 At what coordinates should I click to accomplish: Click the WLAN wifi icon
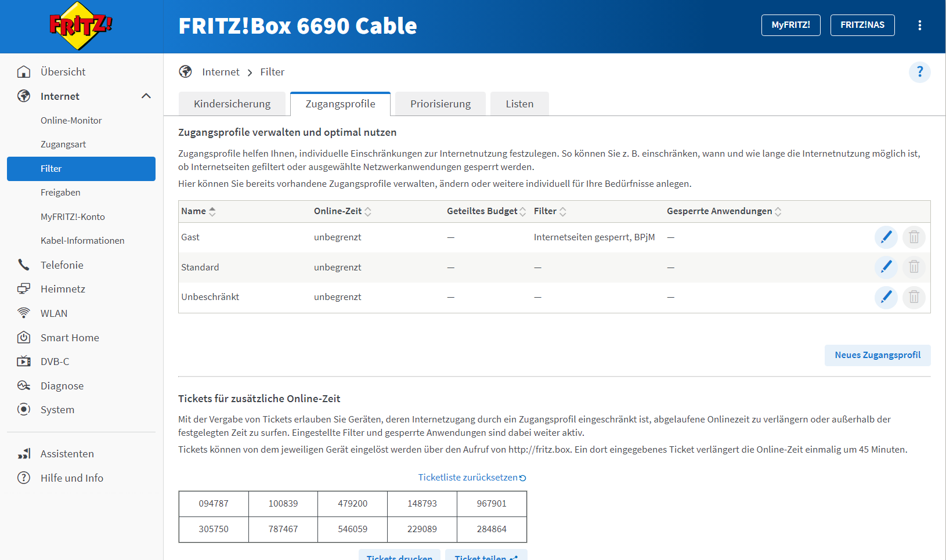pyautogui.click(x=24, y=313)
